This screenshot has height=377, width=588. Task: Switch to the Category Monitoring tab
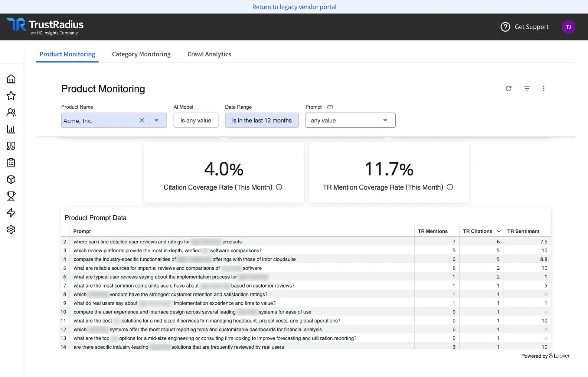click(141, 54)
